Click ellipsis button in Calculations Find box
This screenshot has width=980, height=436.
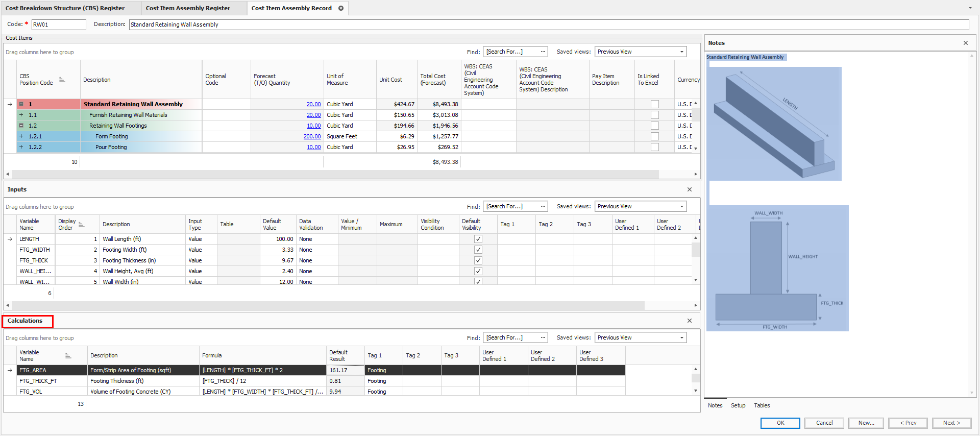[x=543, y=337]
